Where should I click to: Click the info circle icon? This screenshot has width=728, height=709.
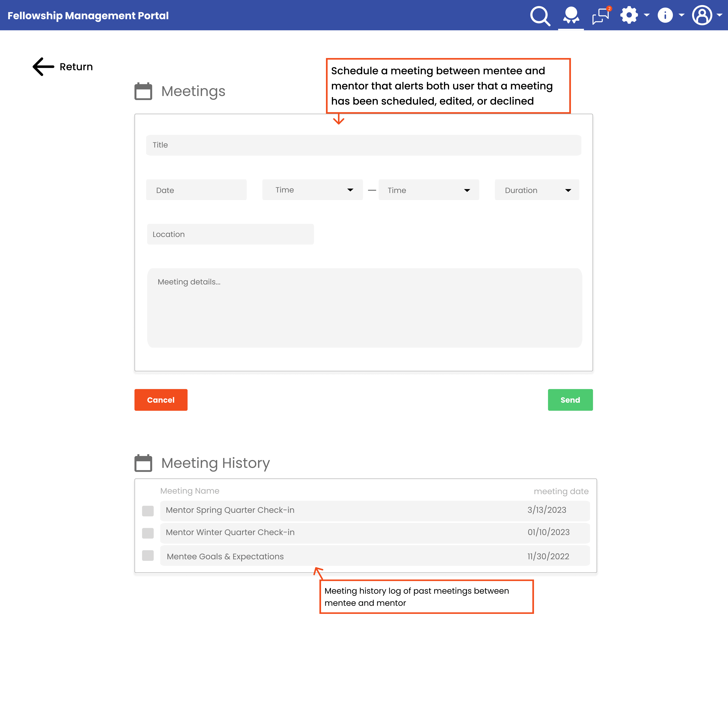[x=665, y=15]
